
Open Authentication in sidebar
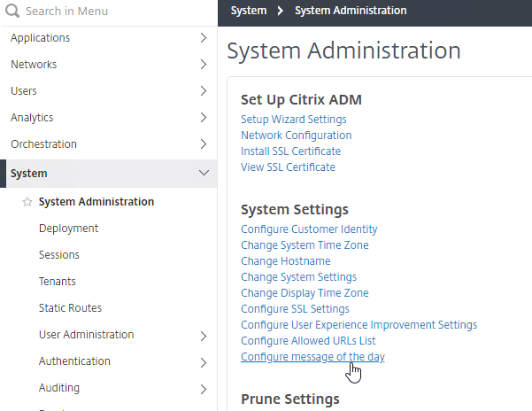tap(74, 361)
